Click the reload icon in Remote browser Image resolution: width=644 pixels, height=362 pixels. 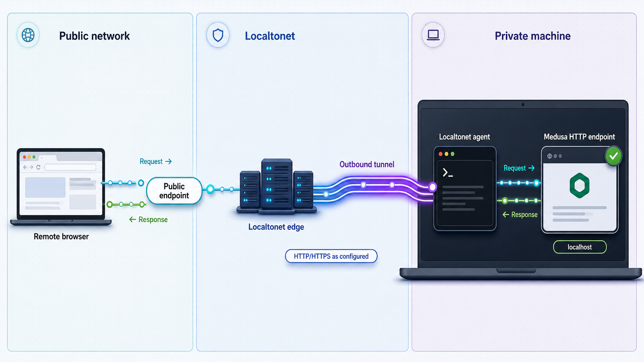pyautogui.click(x=39, y=167)
